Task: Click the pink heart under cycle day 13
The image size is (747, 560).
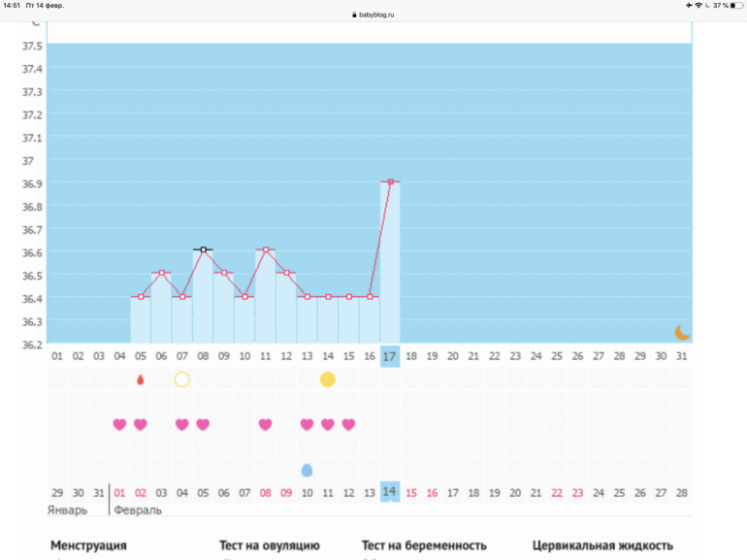Action: coord(307,424)
